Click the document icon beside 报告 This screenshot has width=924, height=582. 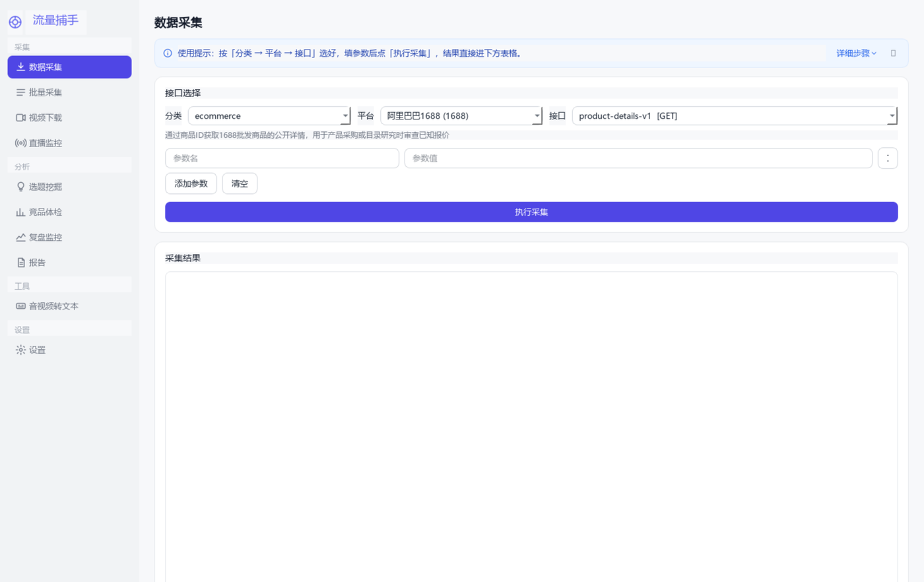(x=20, y=263)
